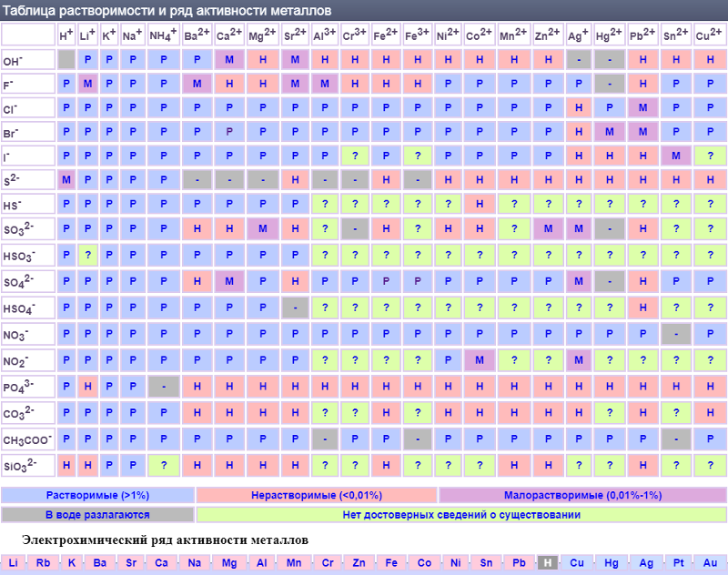Click Li in the metal activity series
The height and width of the screenshot is (575, 728).
pos(13,563)
